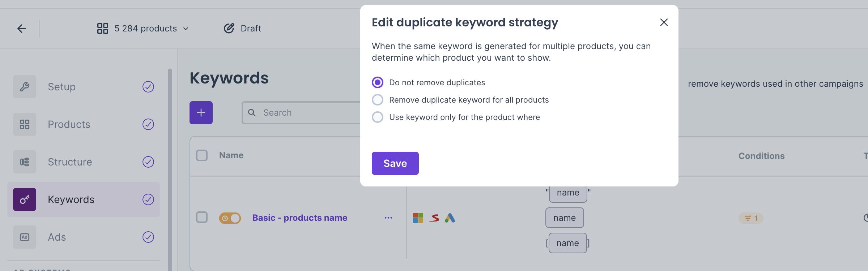
Task: Close the Edit duplicate keyword strategy dialog
Action: 664,22
